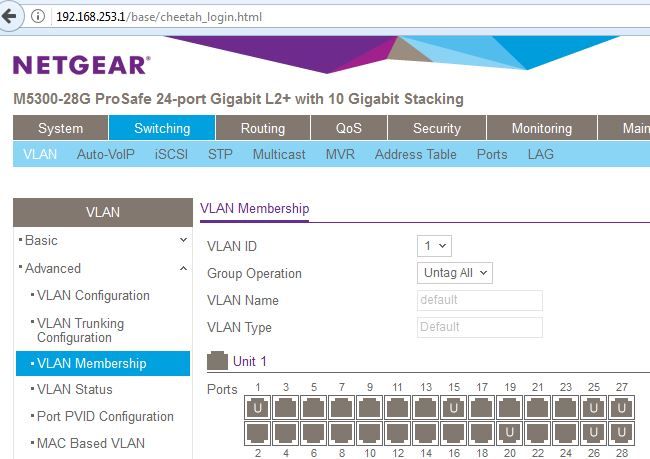Toggle untagged port 28

(x=621, y=432)
